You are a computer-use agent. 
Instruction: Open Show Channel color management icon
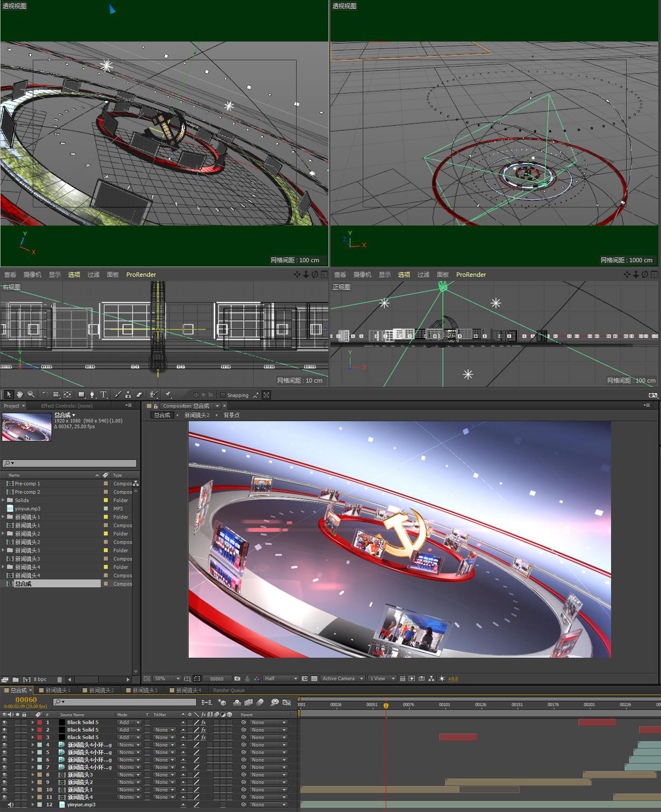click(x=257, y=679)
